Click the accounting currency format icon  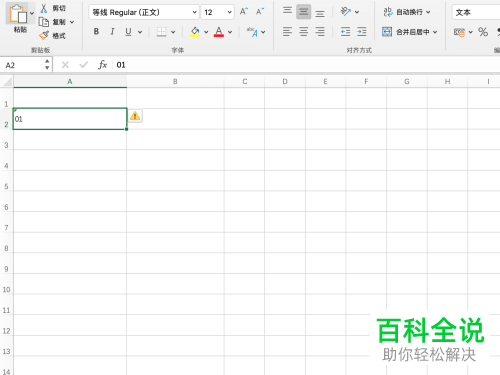[459, 32]
